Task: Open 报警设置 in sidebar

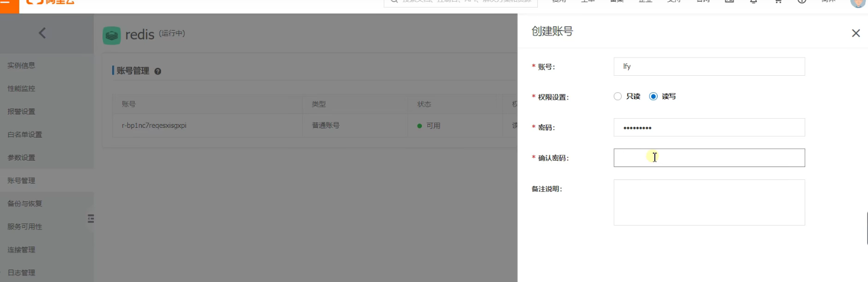Action: click(21, 112)
